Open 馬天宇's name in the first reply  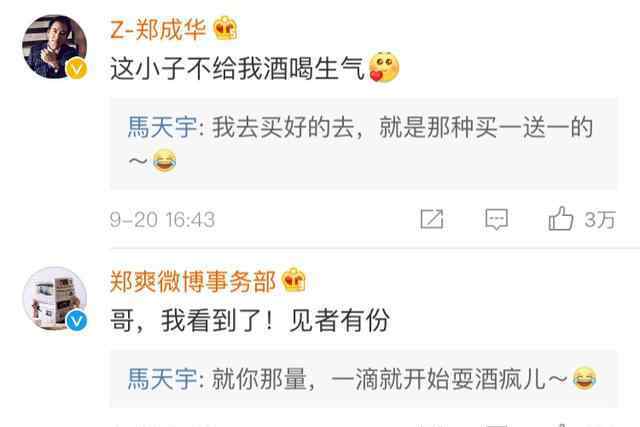click(162, 127)
